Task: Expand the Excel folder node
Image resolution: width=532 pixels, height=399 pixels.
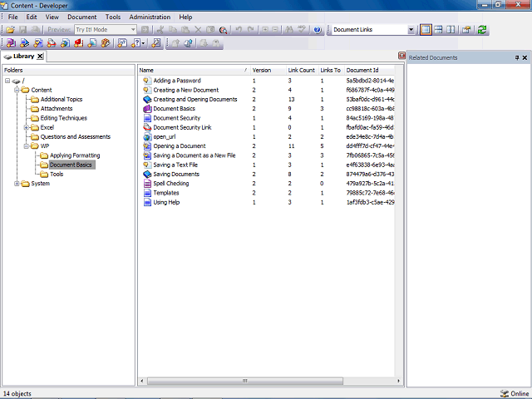Action: pyautogui.click(x=26, y=127)
